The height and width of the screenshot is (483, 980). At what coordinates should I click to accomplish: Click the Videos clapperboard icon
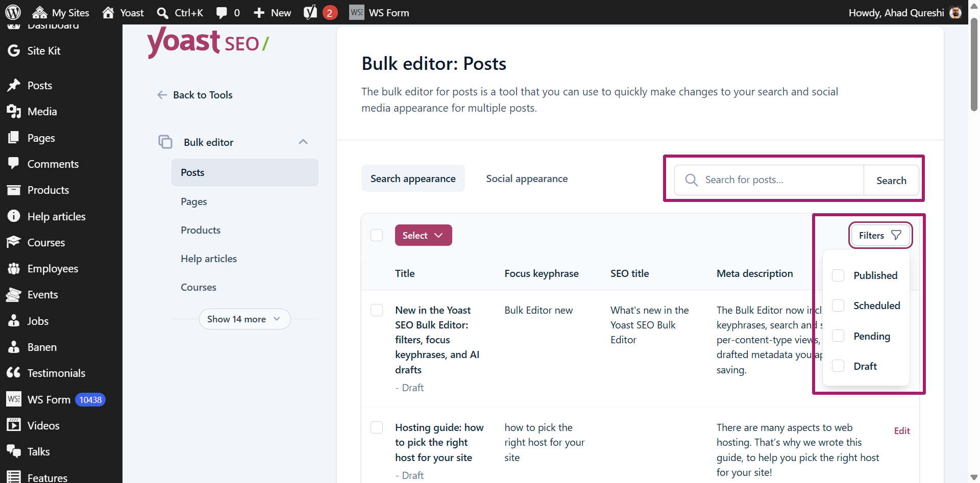pyautogui.click(x=14, y=425)
